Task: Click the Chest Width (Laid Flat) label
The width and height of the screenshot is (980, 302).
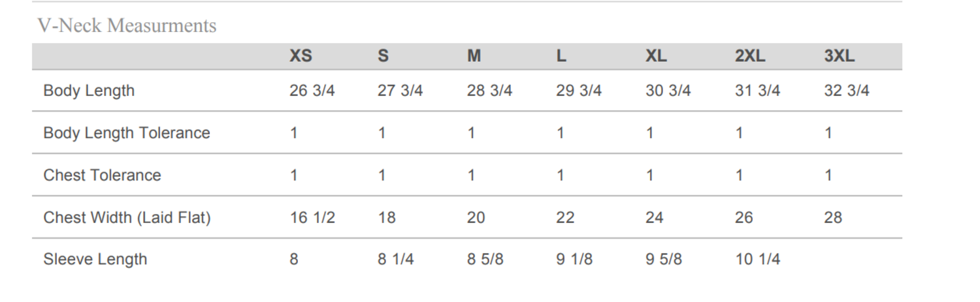Action: 127,218
